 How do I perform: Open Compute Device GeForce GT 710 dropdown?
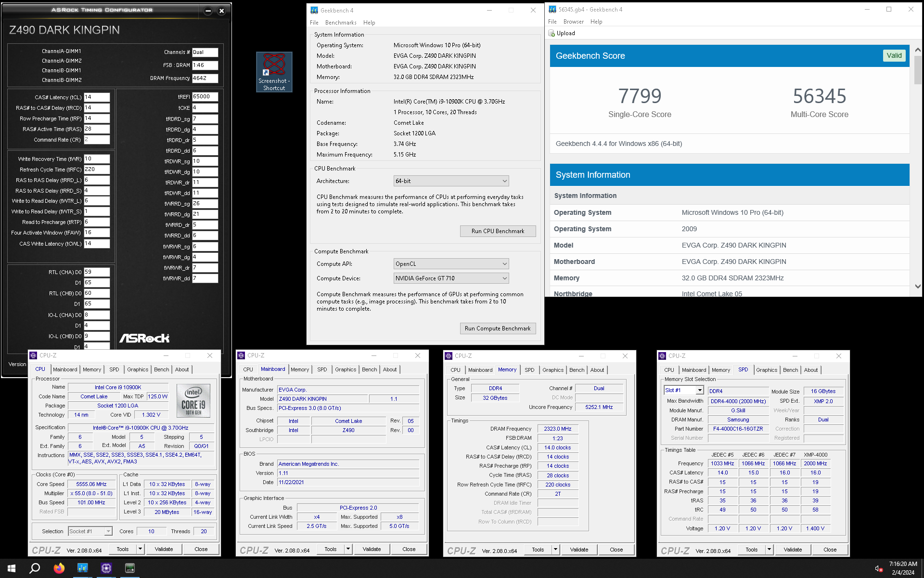451,278
